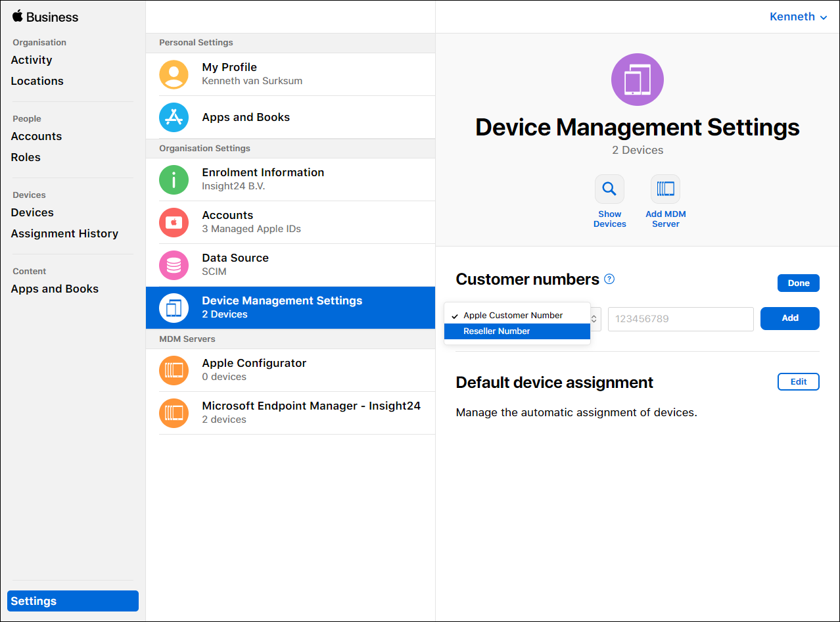
Task: Click the Apple Configurator server icon
Action: point(174,370)
